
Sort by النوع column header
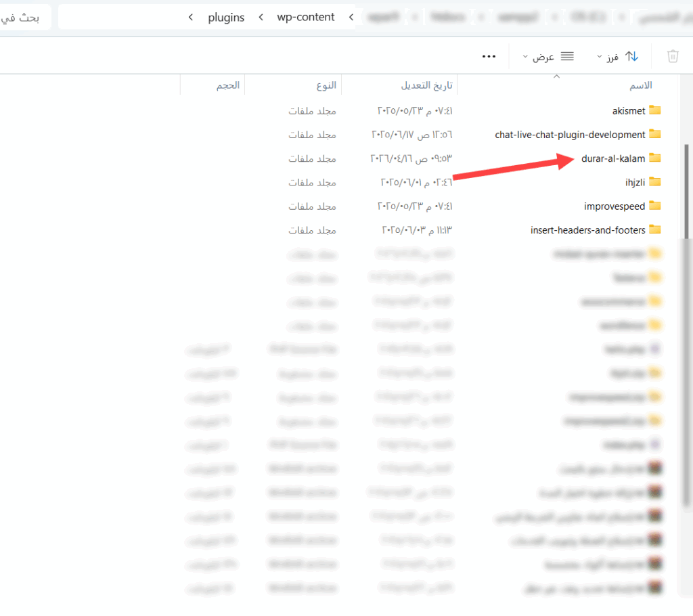coord(326,85)
